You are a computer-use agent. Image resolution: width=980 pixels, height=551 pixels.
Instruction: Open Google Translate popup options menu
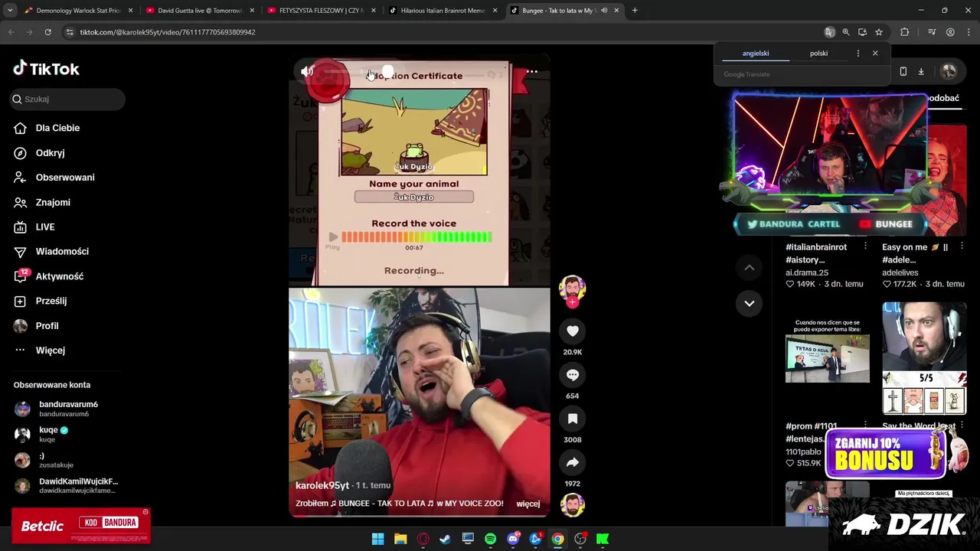(x=857, y=54)
